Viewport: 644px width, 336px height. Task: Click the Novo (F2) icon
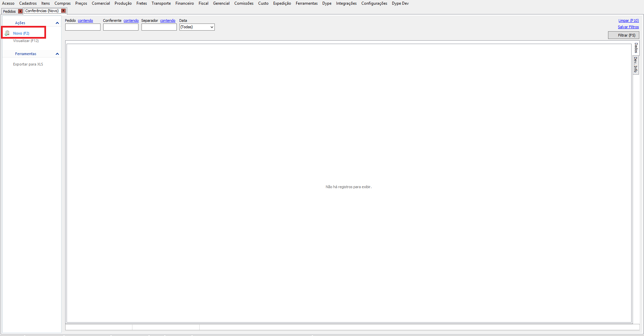pos(7,33)
